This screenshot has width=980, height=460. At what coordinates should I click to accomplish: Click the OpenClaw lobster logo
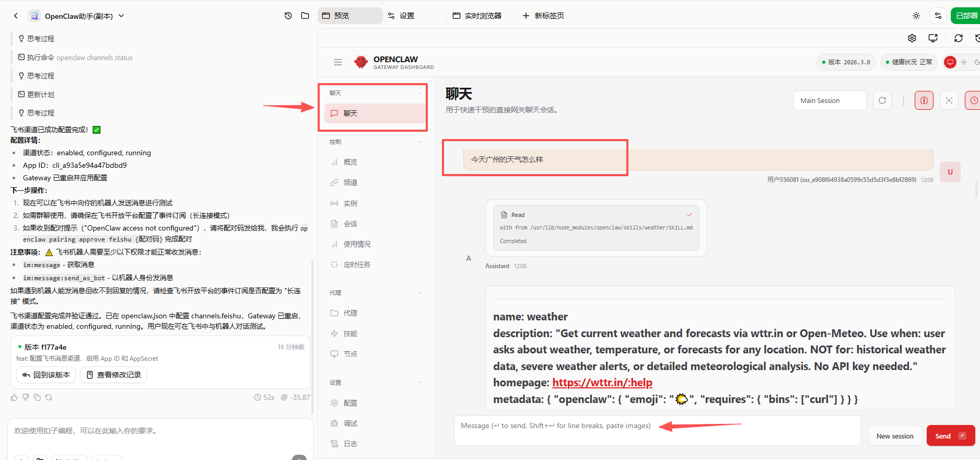pyautogui.click(x=361, y=62)
